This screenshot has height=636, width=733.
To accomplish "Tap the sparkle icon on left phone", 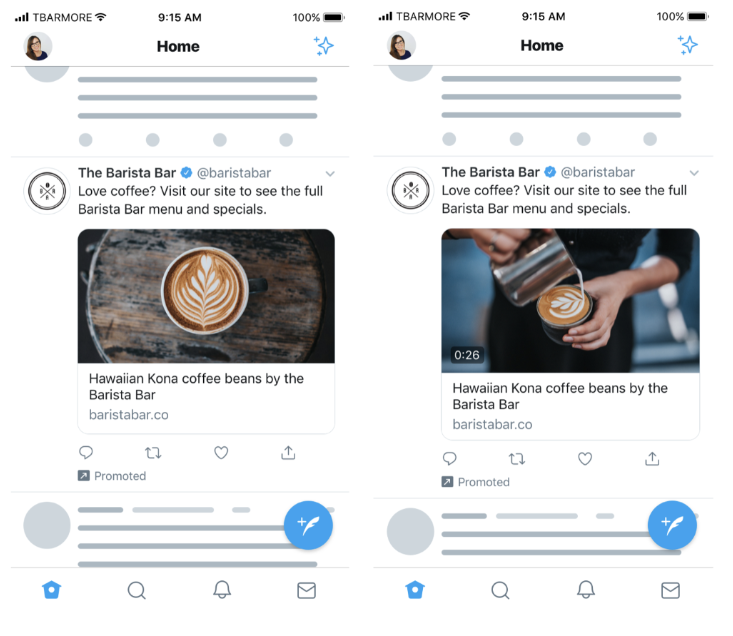I will pyautogui.click(x=323, y=46).
